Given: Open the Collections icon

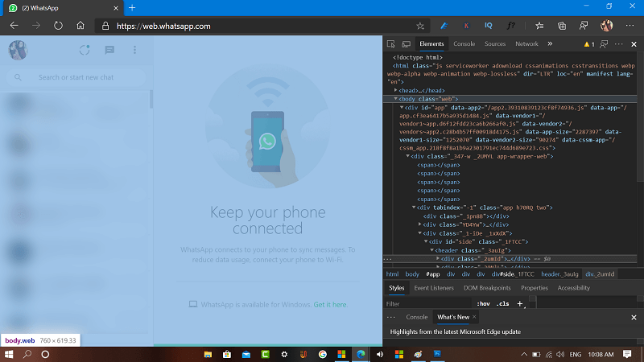Looking at the screenshot, I should (x=561, y=26).
